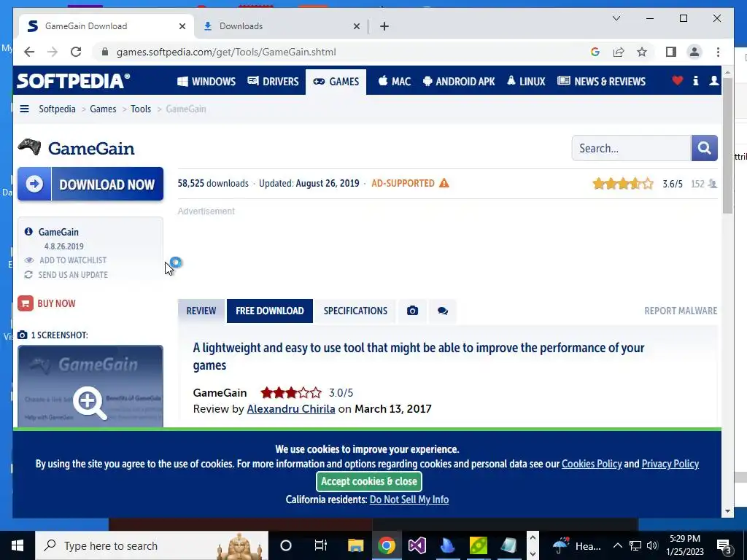The height and width of the screenshot is (560, 747).
Task: Open the Cookies Policy link
Action: pos(592,464)
